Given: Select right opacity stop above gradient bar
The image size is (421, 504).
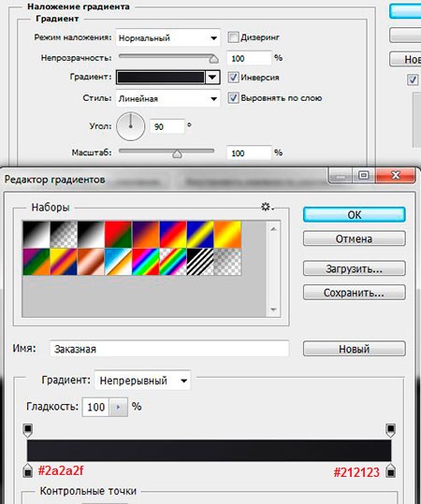Looking at the screenshot, I should (390, 430).
